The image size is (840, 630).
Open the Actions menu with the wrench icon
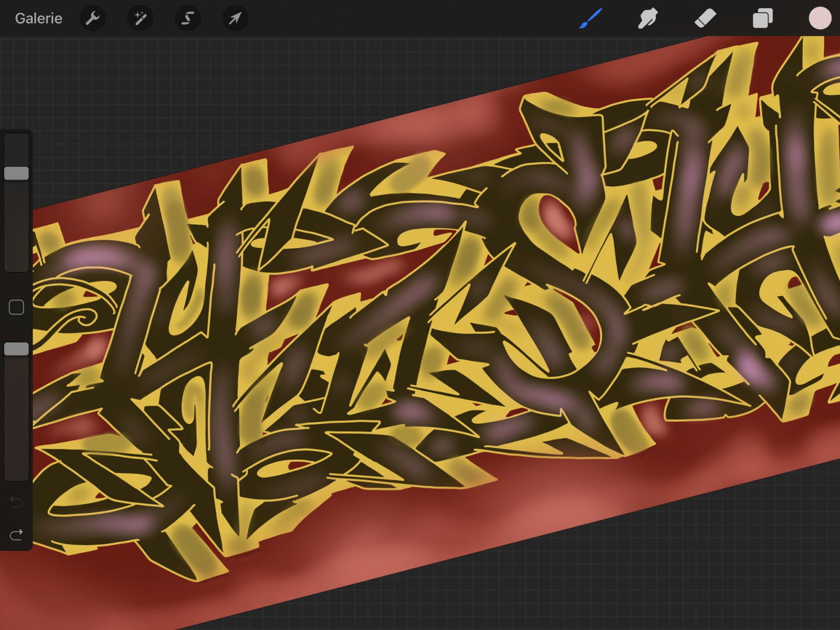pyautogui.click(x=92, y=18)
